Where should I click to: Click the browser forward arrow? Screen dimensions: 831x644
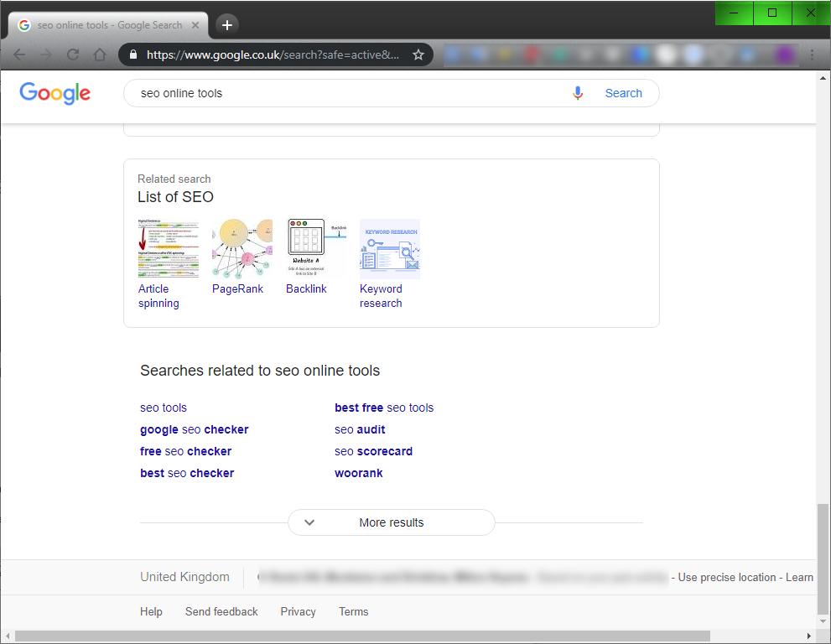point(46,55)
